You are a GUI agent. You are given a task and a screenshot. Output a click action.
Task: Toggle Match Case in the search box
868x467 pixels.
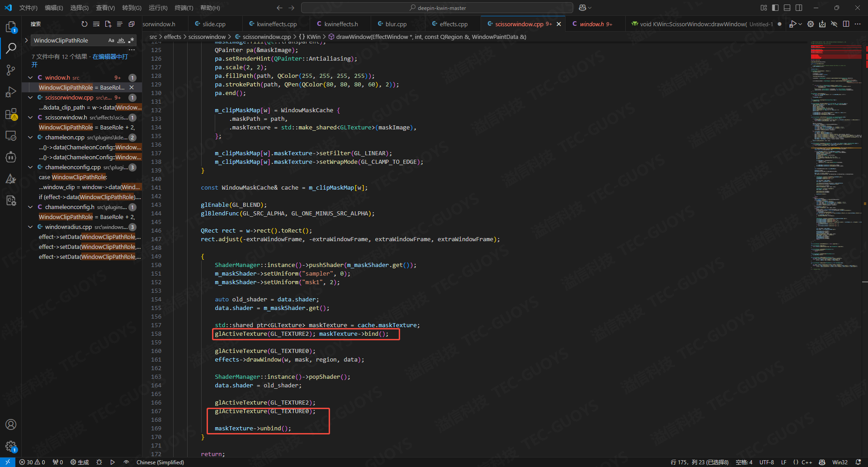pos(111,40)
